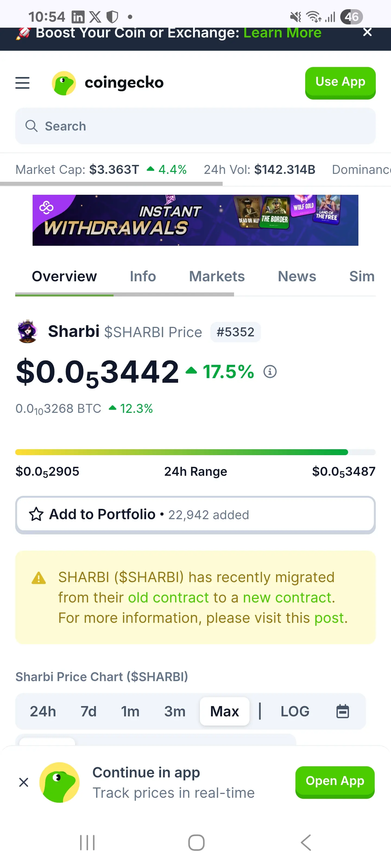The image size is (391, 868).
Task: Open the Info tab
Action: (143, 276)
